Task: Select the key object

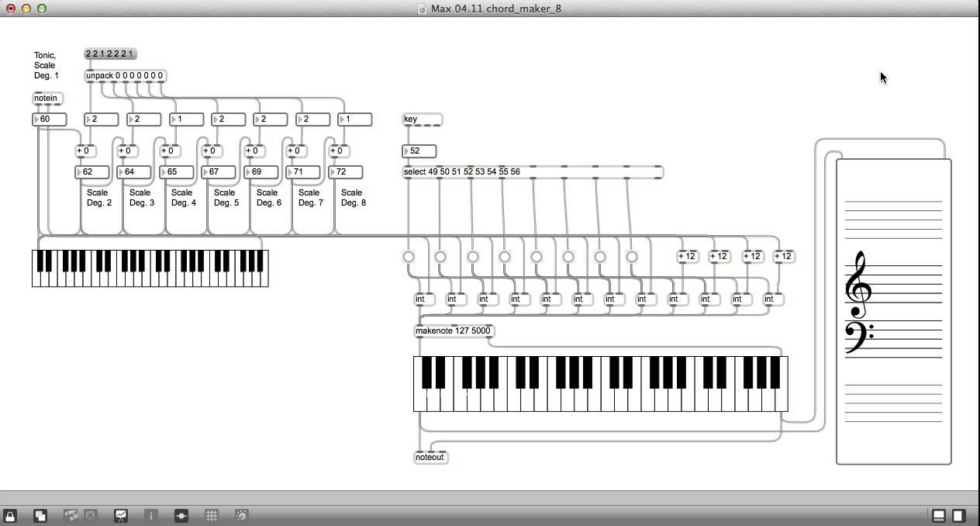Action: (x=423, y=119)
